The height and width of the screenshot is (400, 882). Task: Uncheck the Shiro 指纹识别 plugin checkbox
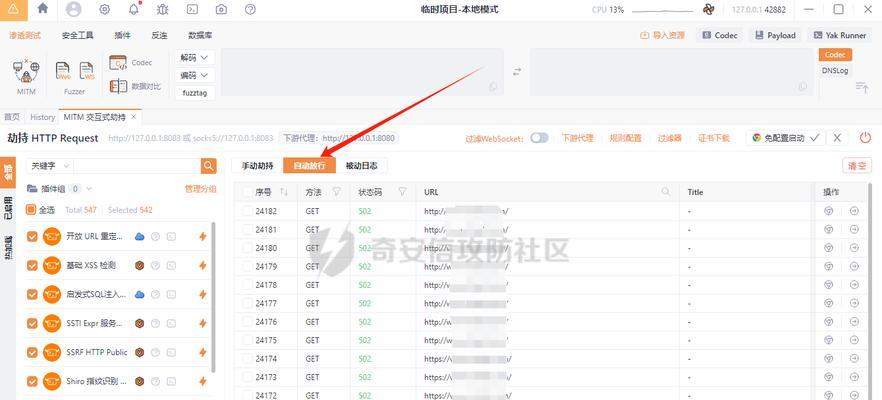pos(32,381)
